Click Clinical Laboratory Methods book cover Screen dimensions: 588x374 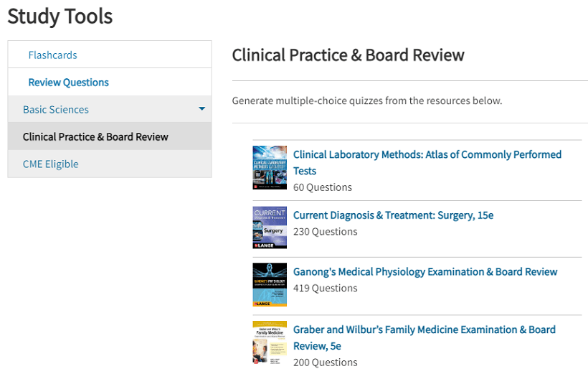pyautogui.click(x=270, y=167)
